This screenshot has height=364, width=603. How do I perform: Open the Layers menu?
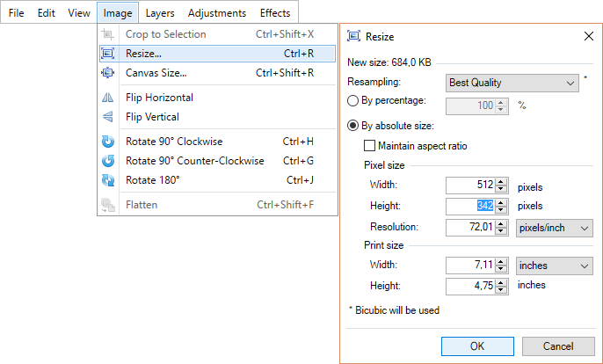coord(160,13)
